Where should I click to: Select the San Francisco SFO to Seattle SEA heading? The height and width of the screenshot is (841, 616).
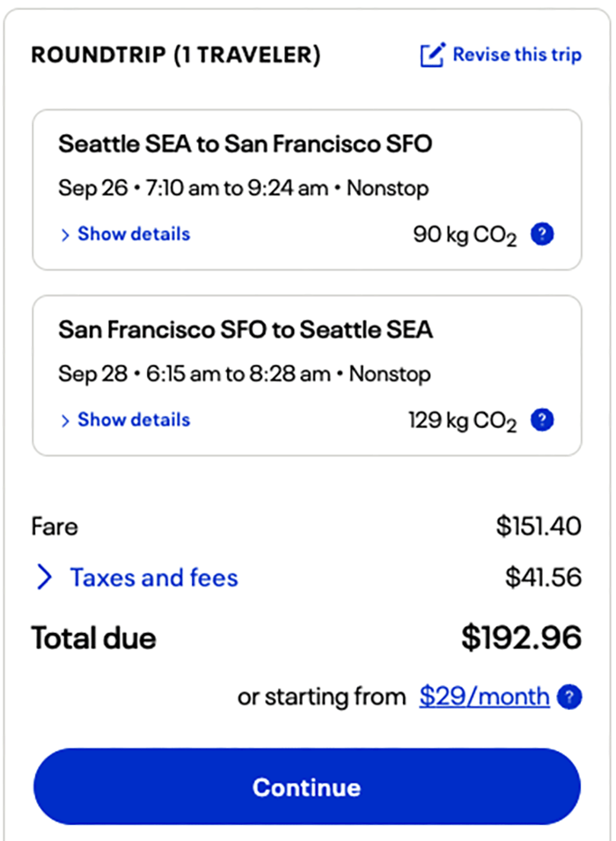pos(246,329)
